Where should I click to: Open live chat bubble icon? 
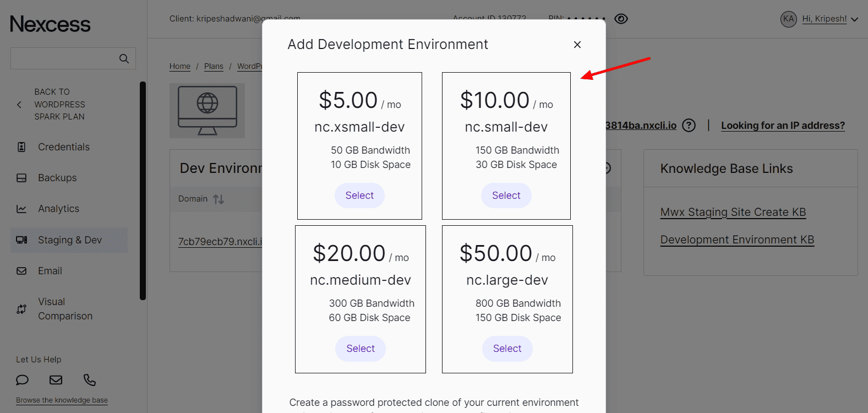22,380
